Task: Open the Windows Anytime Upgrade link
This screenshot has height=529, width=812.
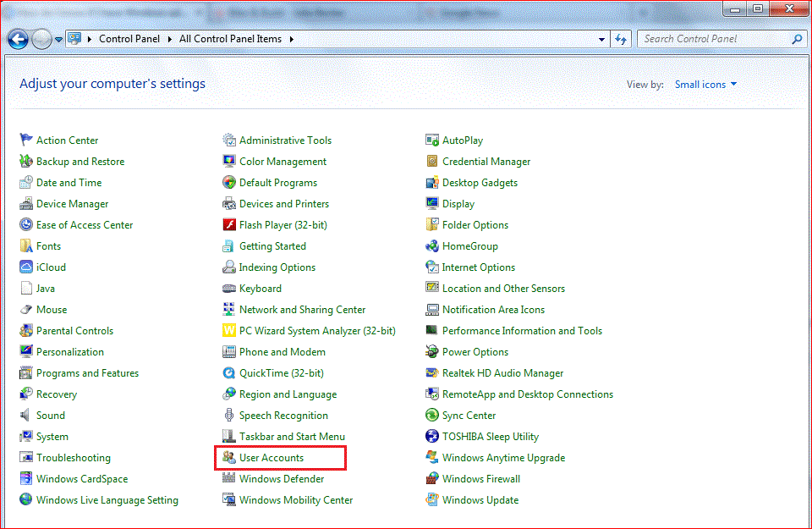Action: (x=503, y=458)
